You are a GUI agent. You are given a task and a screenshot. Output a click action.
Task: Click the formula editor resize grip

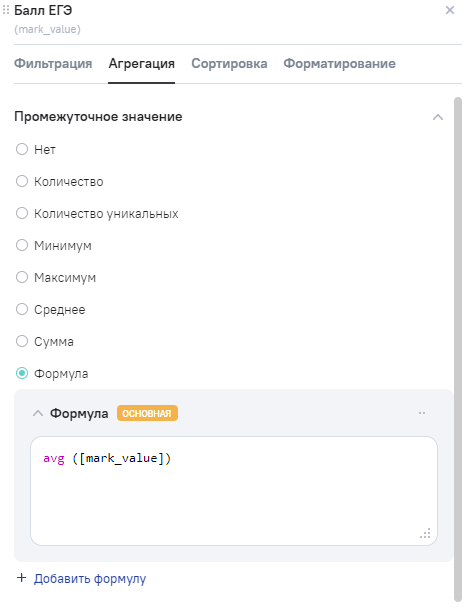[x=425, y=533]
